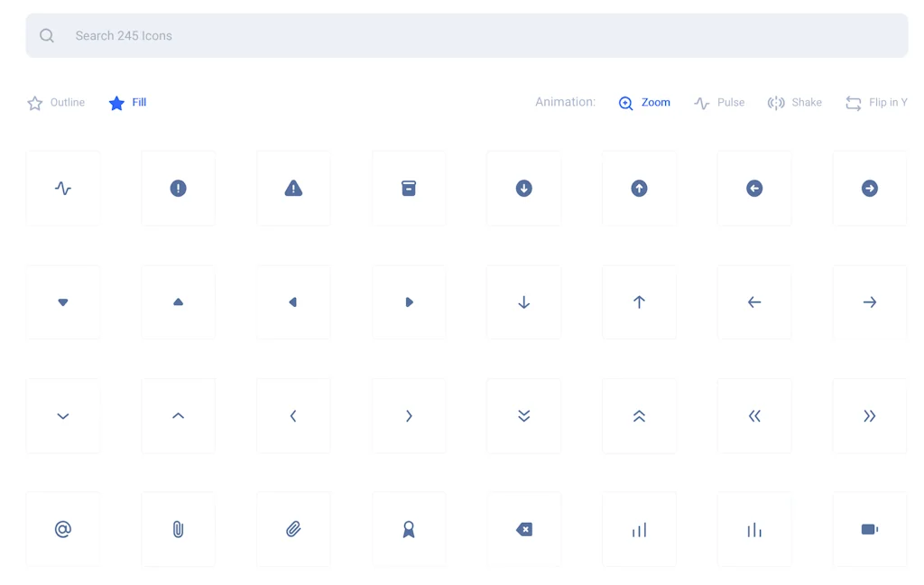
Task: Choose the Flip in Y animation
Action: 876,102
